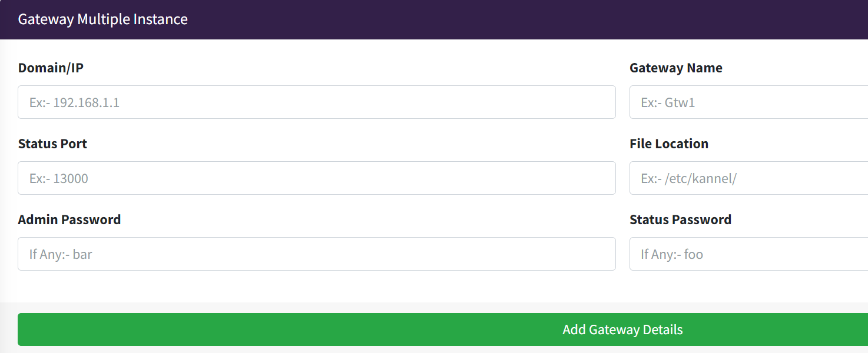This screenshot has width=868, height=353.
Task: Click the 'If Any:- foo' placeholder text
Action: click(x=672, y=254)
